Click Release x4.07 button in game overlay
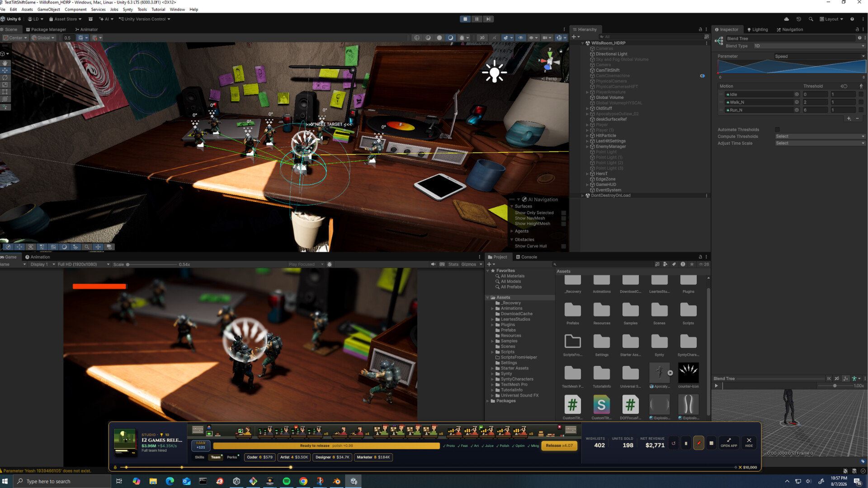The width and height of the screenshot is (868, 488). pos(559,446)
